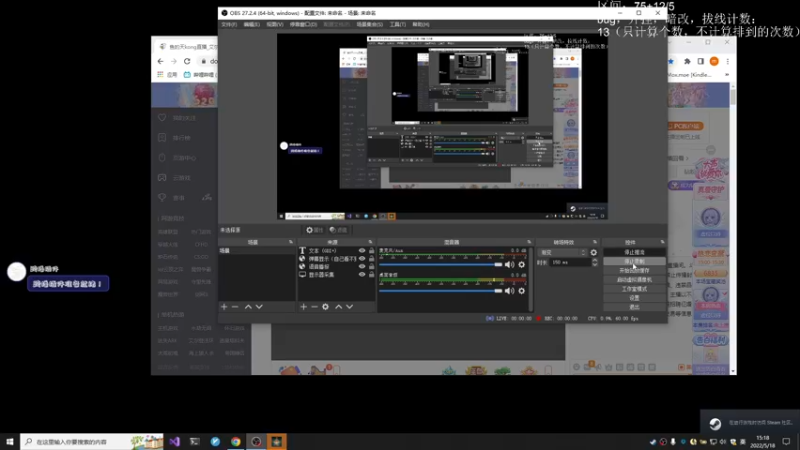Screen dimensions: 800x450
Task: Open 云游戏 item in website sidebar
Action: 174,178
